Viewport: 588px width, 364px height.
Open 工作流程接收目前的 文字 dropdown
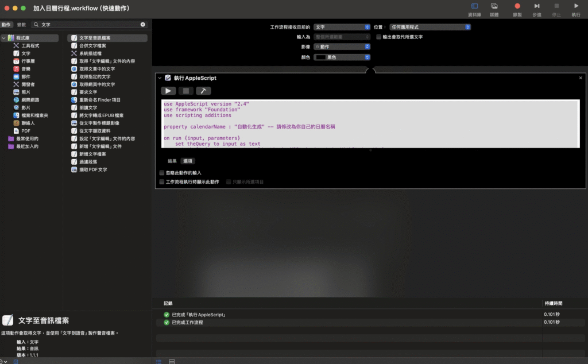tap(342, 27)
